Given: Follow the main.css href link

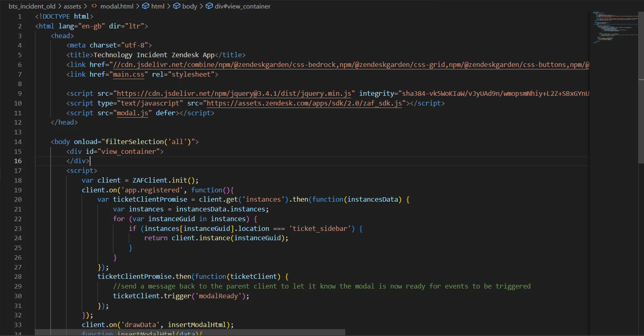Looking at the screenshot, I should click(128, 74).
